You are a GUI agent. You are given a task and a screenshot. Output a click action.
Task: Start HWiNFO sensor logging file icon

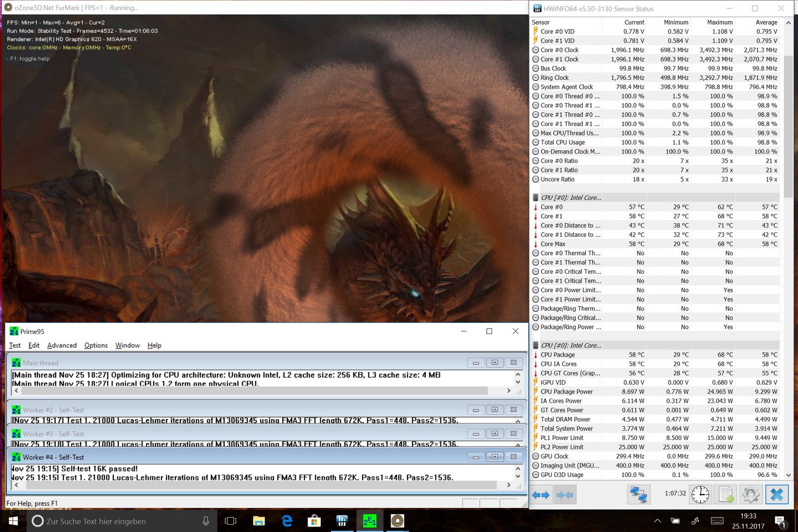tap(726, 494)
